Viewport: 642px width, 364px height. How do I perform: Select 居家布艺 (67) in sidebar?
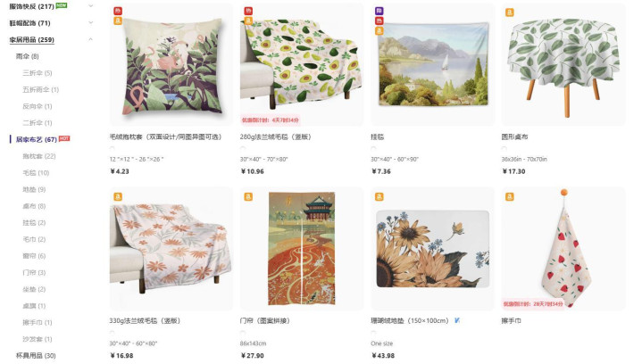[36, 139]
